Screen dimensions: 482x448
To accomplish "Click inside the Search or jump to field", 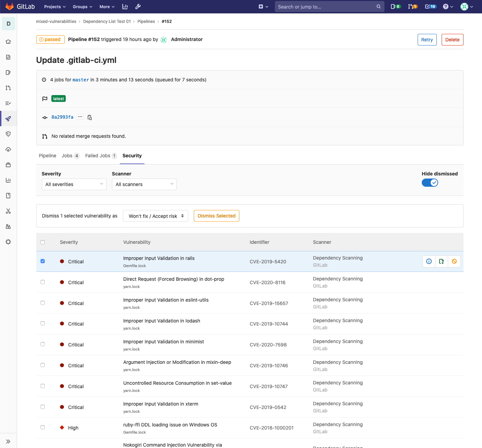I will pyautogui.click(x=329, y=6).
